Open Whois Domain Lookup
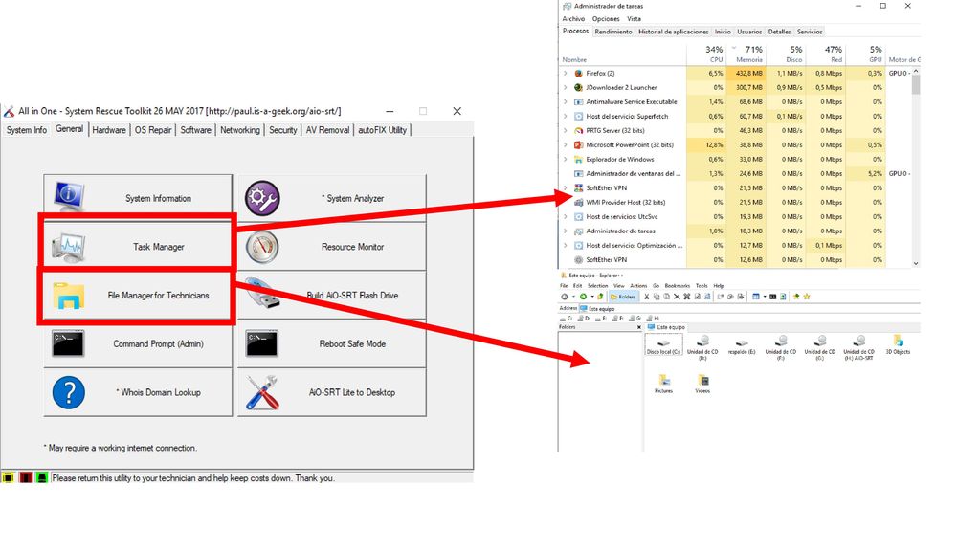This screenshot has height=551, width=980. tap(138, 392)
